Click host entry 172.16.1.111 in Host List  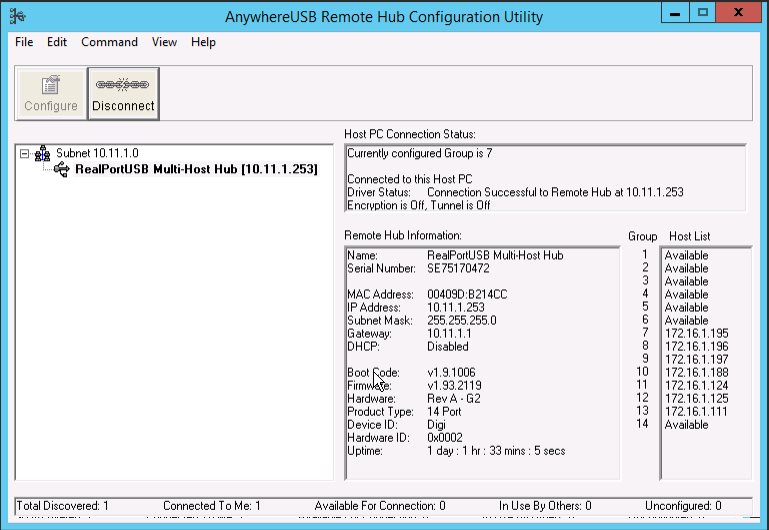point(696,411)
